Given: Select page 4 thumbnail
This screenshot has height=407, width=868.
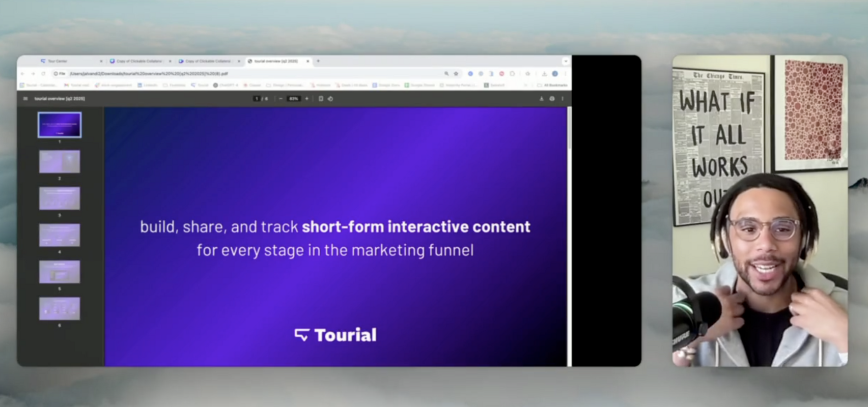Looking at the screenshot, I should 60,235.
